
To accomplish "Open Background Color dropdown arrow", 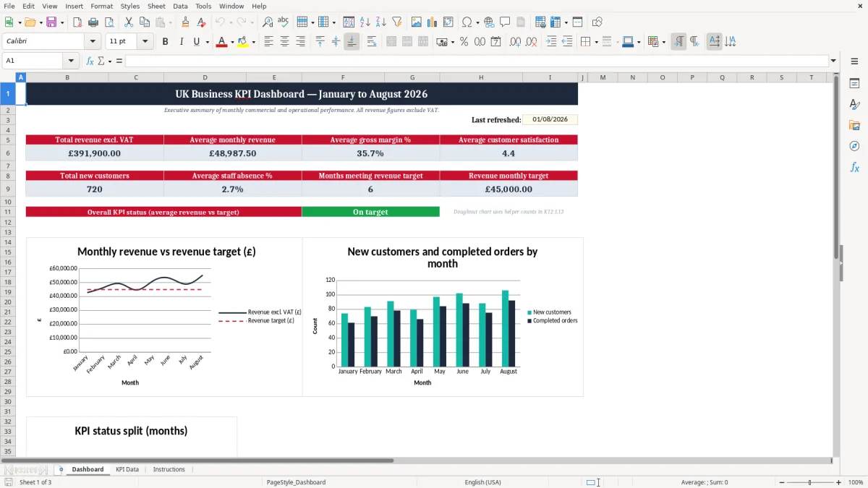I will coord(253,42).
